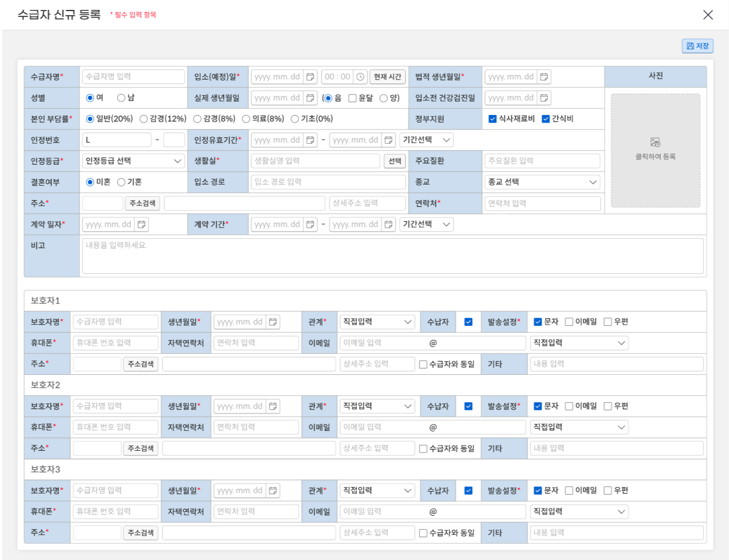
Task: Open 보호자3 관계 dropdown
Action: coord(377,491)
